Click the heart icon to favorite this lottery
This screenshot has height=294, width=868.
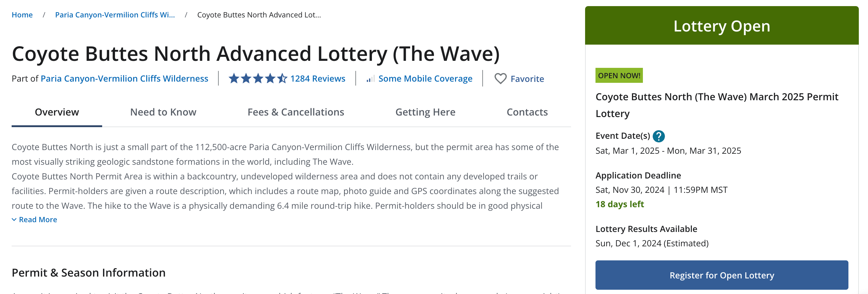click(x=500, y=79)
